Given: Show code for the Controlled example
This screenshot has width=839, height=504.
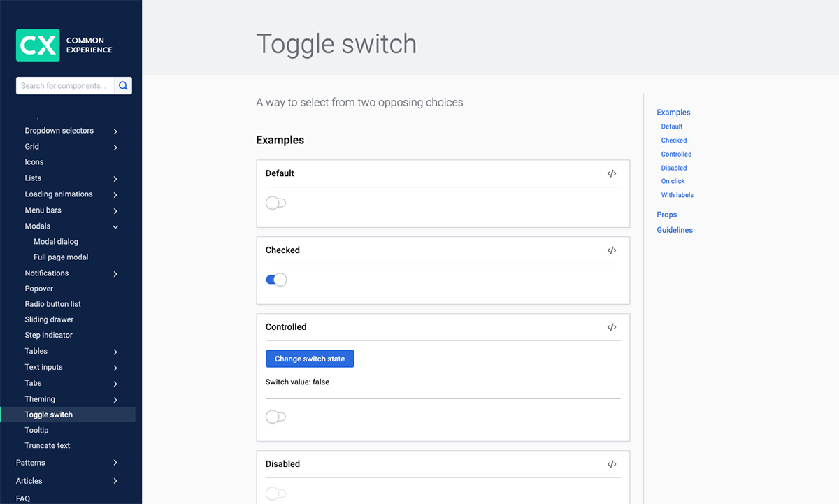Looking at the screenshot, I should tap(612, 327).
